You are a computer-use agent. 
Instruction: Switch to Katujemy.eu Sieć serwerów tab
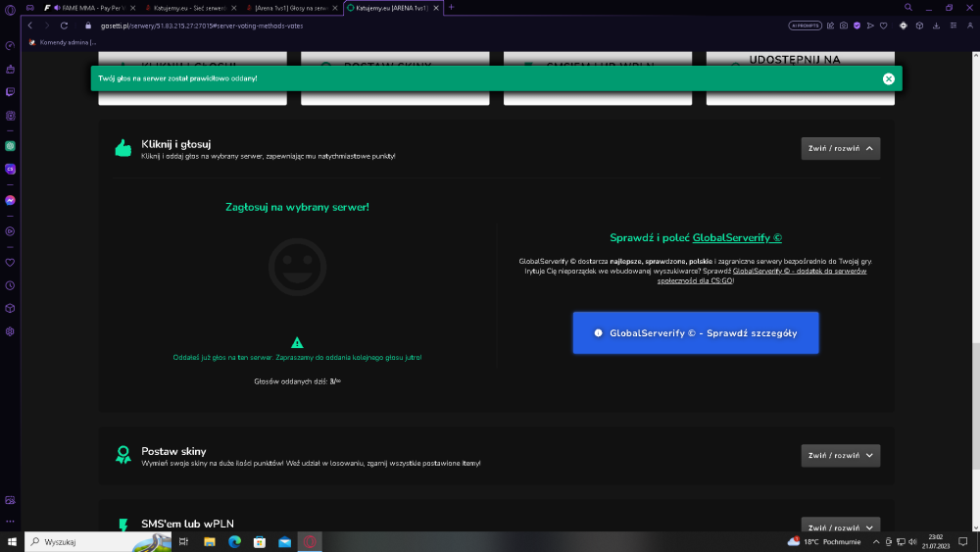point(191,8)
